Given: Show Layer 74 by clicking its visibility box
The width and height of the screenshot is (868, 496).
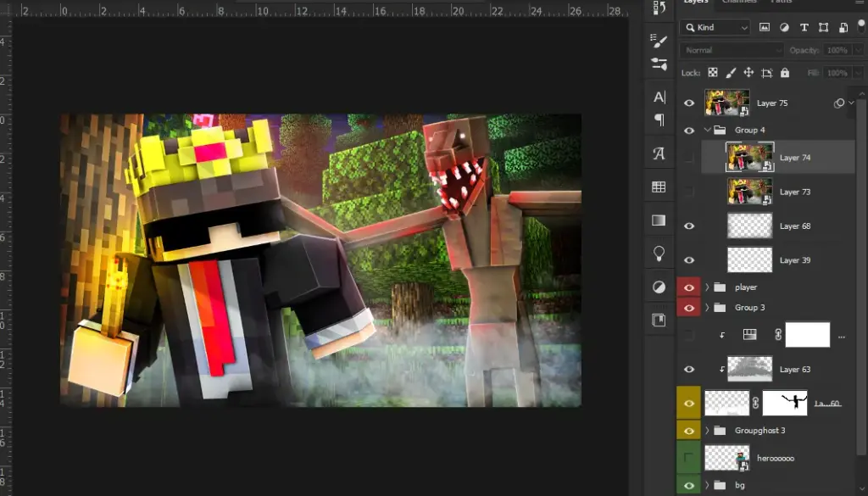Looking at the screenshot, I should point(689,156).
